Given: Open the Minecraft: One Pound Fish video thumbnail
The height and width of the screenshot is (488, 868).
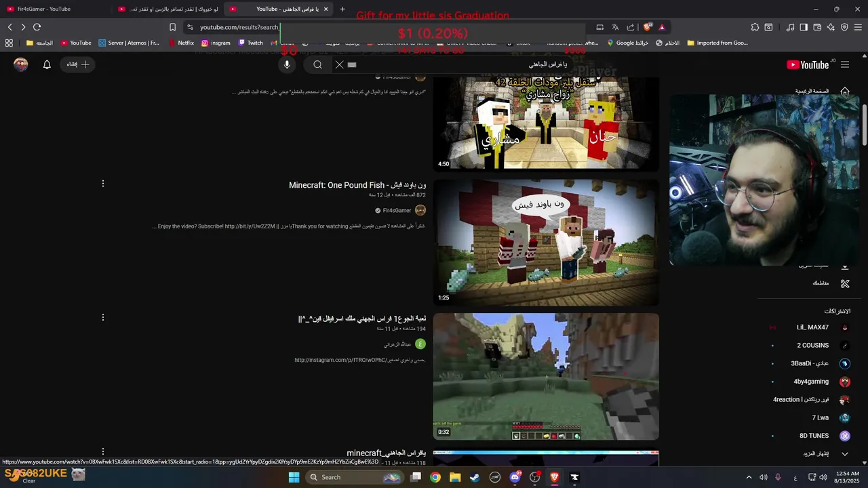Looking at the screenshot, I should (546, 243).
